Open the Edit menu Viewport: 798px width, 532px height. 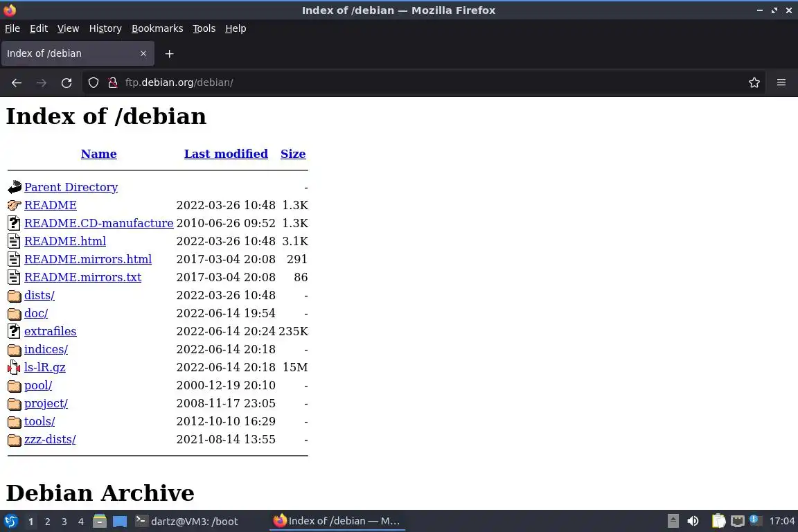(x=39, y=28)
